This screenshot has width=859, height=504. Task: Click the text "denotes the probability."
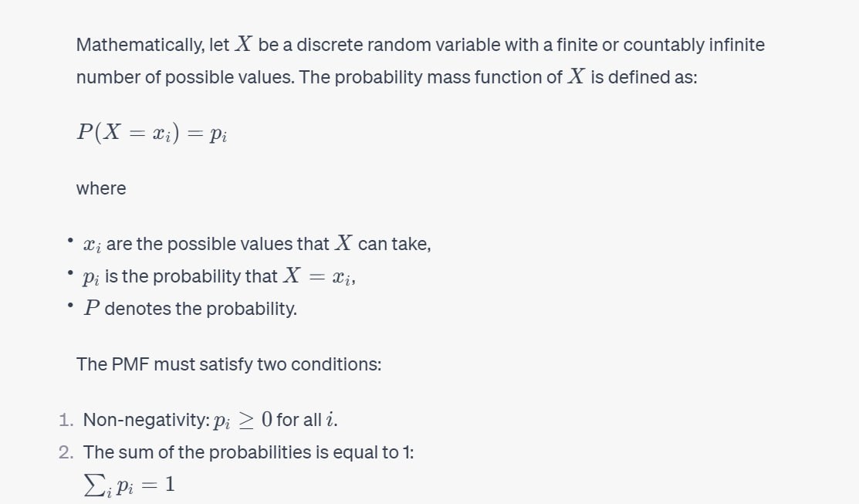click(x=201, y=309)
